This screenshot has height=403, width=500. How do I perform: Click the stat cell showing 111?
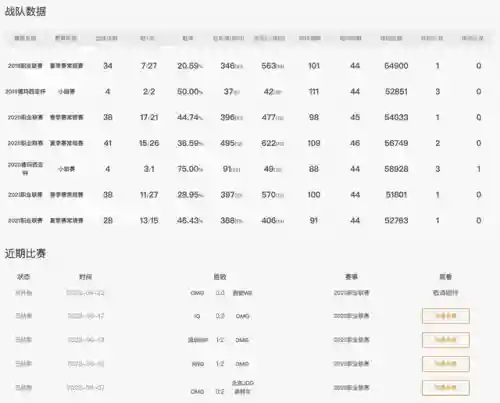[x=314, y=91]
